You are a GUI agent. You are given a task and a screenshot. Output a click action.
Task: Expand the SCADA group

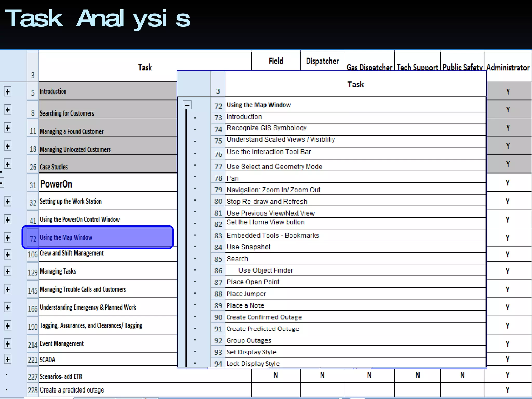click(x=8, y=360)
